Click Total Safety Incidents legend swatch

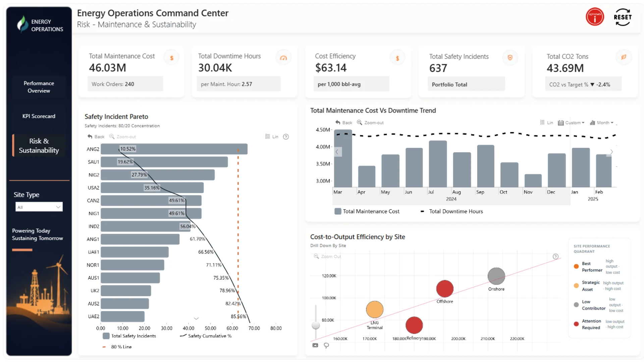click(x=106, y=336)
